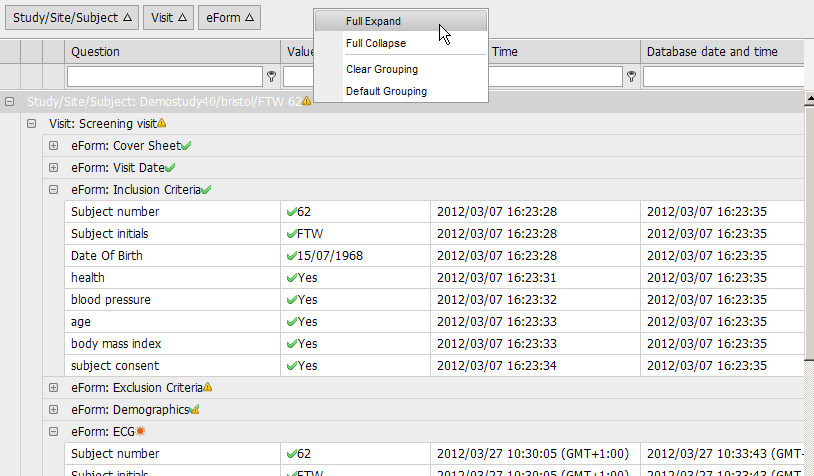Collapse the Visit: Screening visit group

click(32, 124)
